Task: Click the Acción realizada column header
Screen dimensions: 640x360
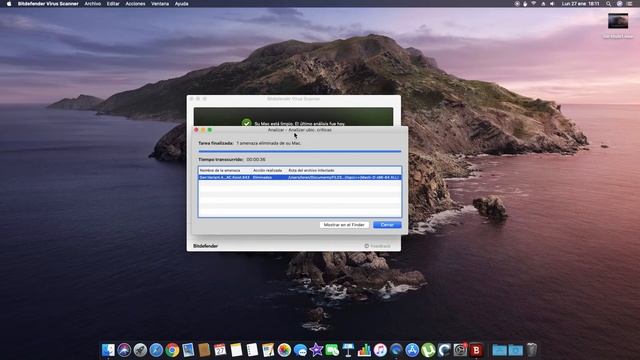Action: [267, 170]
